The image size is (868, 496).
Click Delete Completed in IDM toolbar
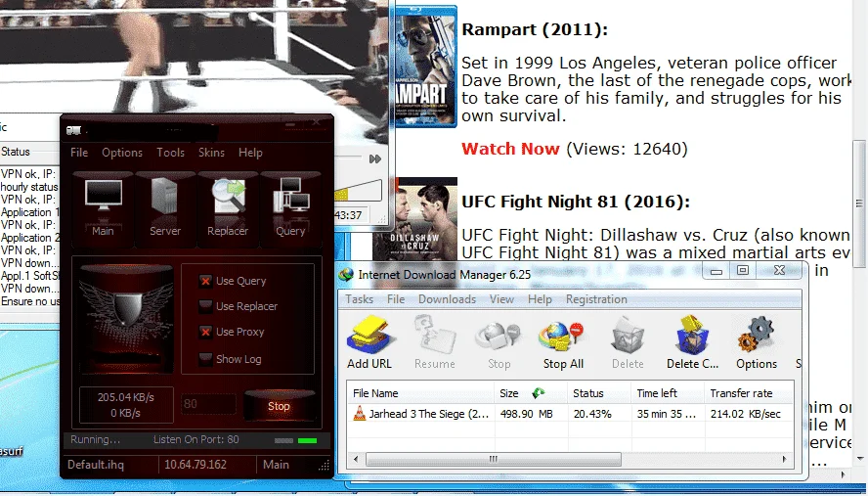pos(692,342)
